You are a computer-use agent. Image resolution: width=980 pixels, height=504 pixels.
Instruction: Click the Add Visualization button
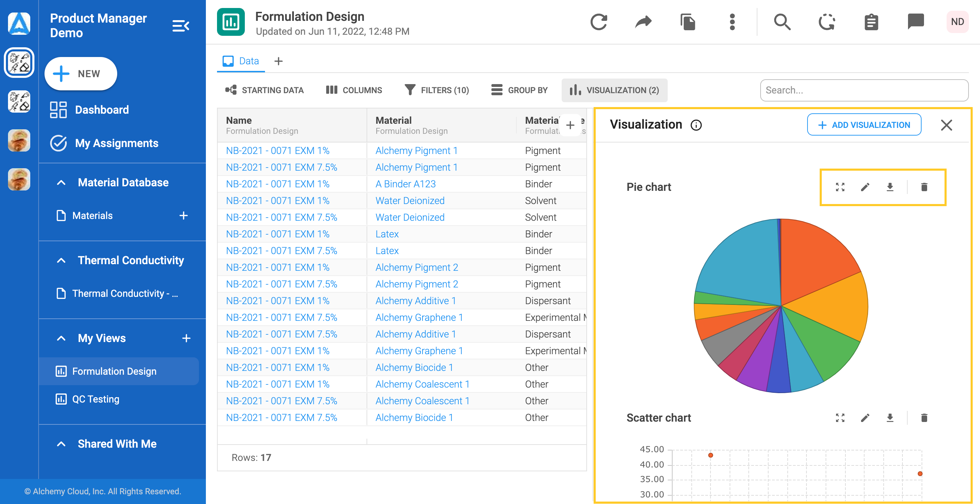click(864, 125)
